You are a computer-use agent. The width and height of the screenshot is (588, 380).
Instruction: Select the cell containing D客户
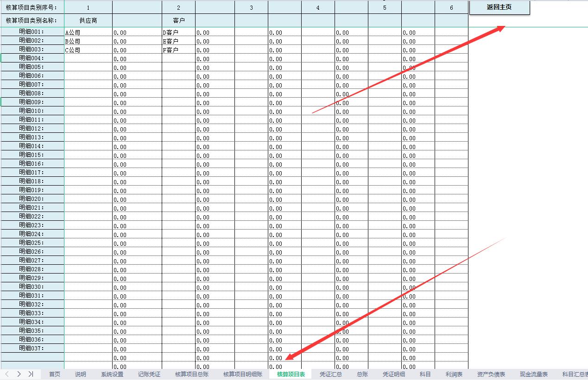tap(178, 32)
